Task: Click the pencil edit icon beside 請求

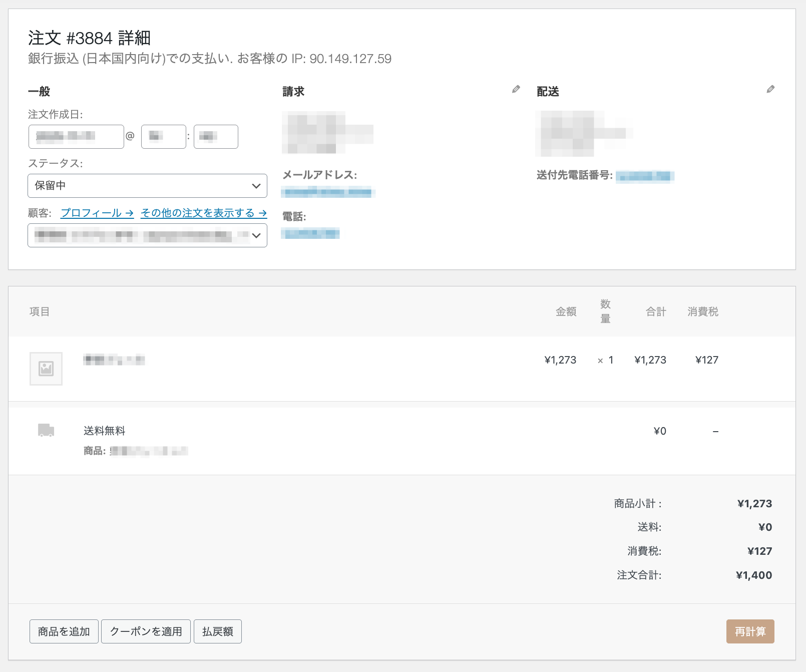Action: pos(516,89)
